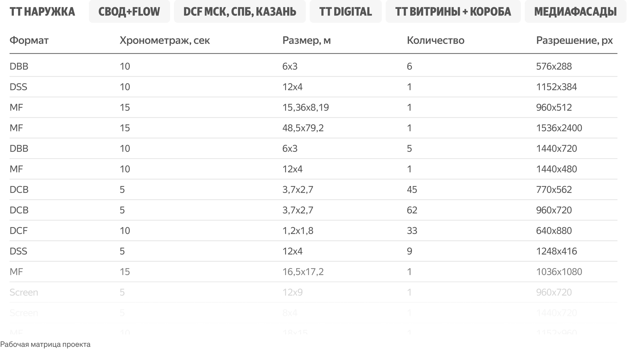Select the 576x288 resolution cell

point(554,66)
